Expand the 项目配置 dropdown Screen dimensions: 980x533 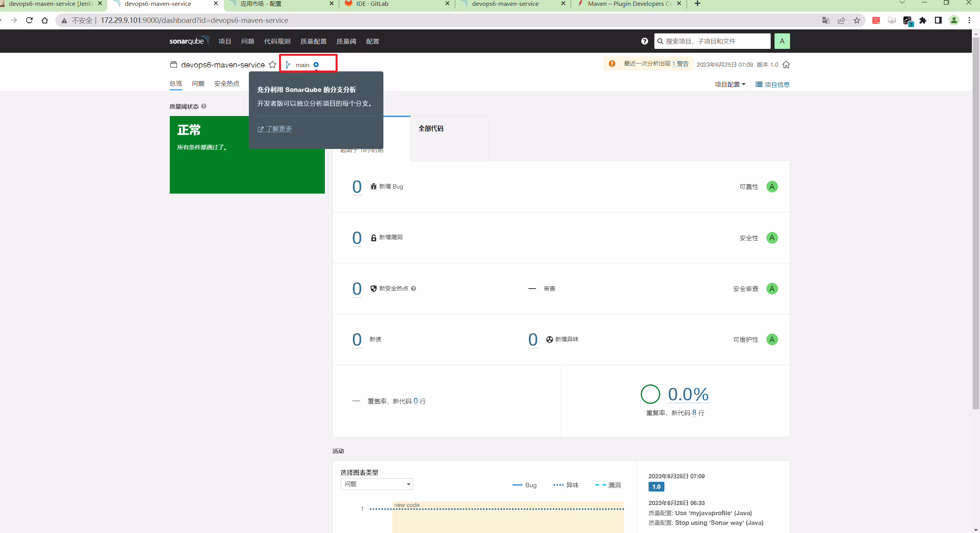pyautogui.click(x=730, y=85)
